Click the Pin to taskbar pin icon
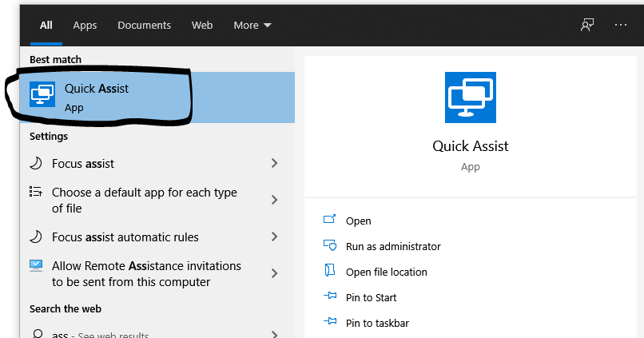This screenshot has width=644, height=338. [330, 320]
